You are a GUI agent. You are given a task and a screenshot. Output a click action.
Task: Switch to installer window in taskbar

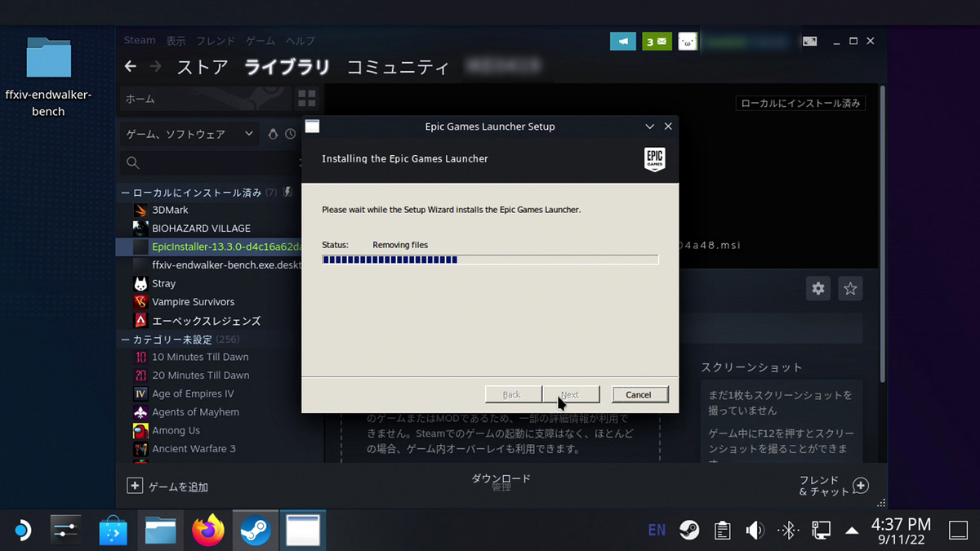[303, 531]
